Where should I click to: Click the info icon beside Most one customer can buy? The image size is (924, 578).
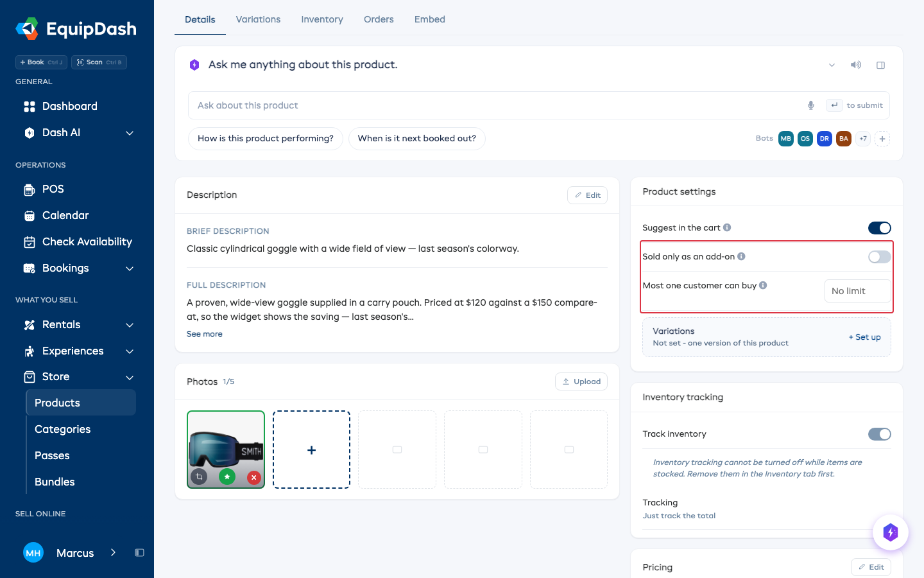[x=763, y=285]
